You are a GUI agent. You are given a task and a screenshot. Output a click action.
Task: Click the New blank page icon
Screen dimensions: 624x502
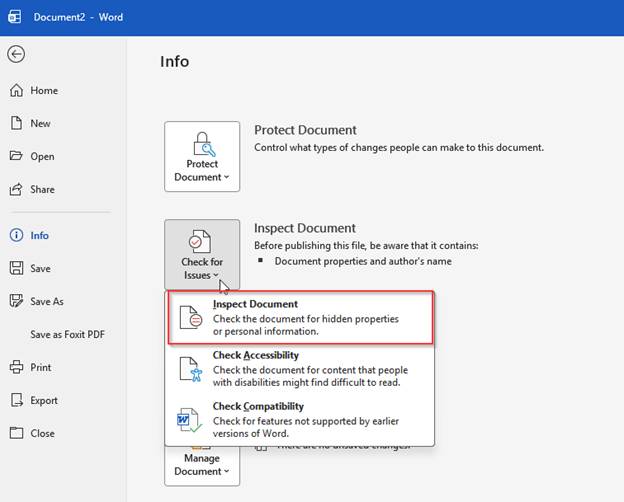point(16,123)
